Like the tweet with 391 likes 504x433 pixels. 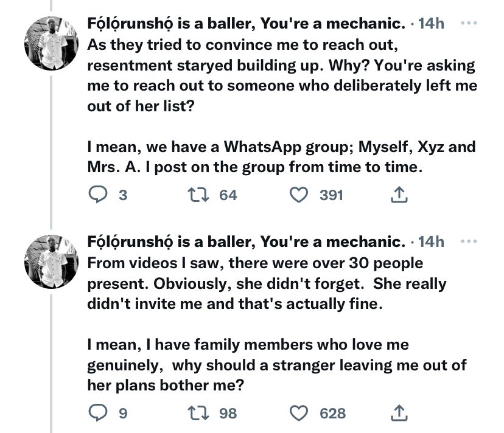coord(298,195)
